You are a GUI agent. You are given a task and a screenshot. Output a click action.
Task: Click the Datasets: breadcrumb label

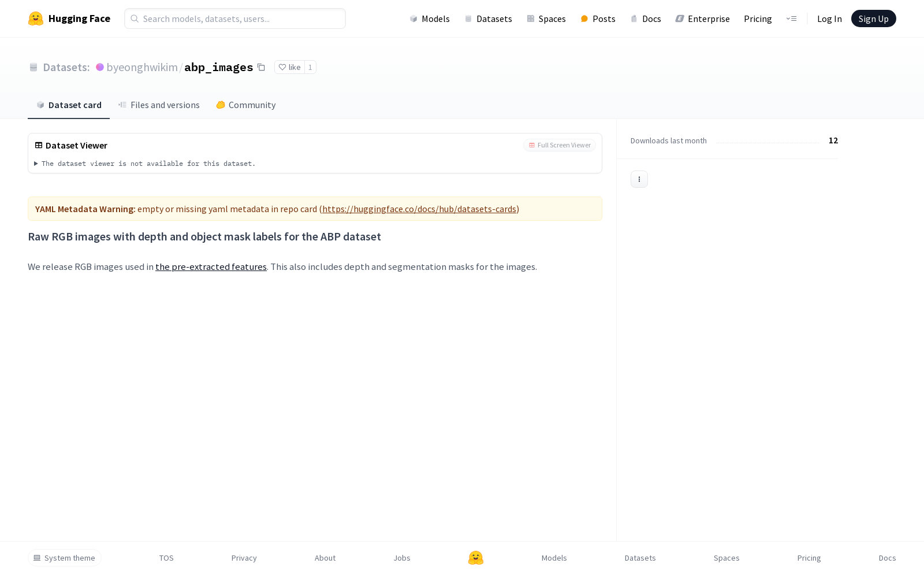point(66,67)
